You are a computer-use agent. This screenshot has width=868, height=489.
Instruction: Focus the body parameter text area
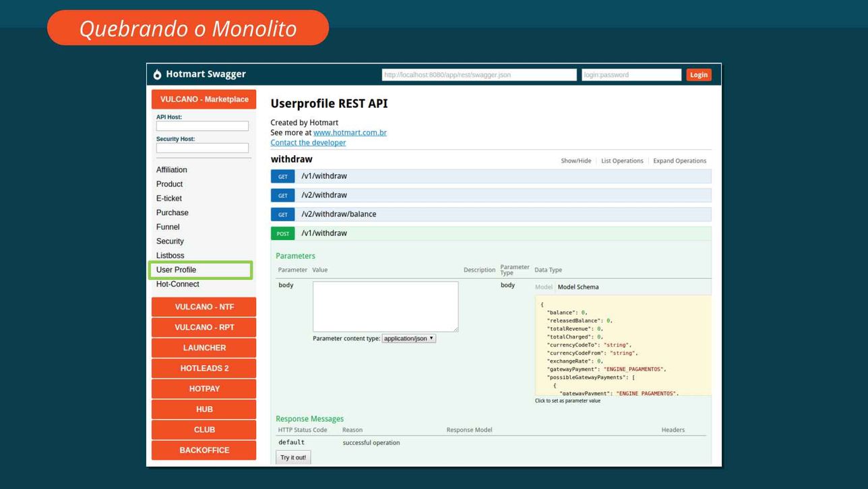[385, 307]
